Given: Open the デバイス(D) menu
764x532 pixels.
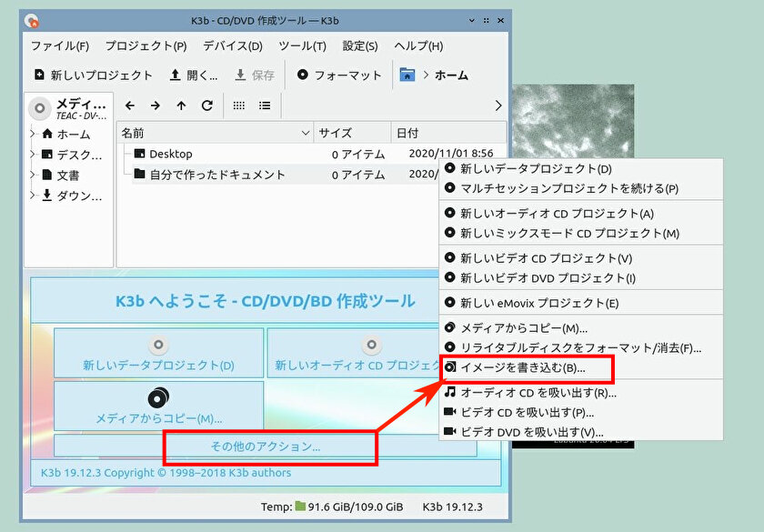Looking at the screenshot, I should 233,45.
